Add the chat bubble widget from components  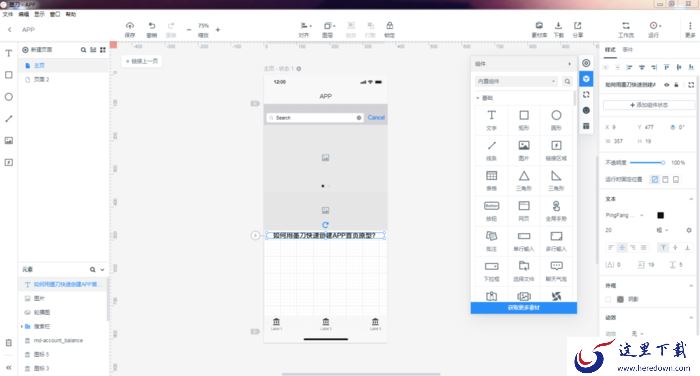tap(556, 271)
